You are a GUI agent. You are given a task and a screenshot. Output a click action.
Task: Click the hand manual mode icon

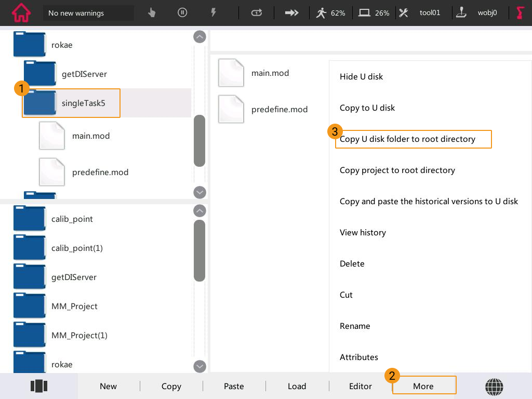[152, 12]
